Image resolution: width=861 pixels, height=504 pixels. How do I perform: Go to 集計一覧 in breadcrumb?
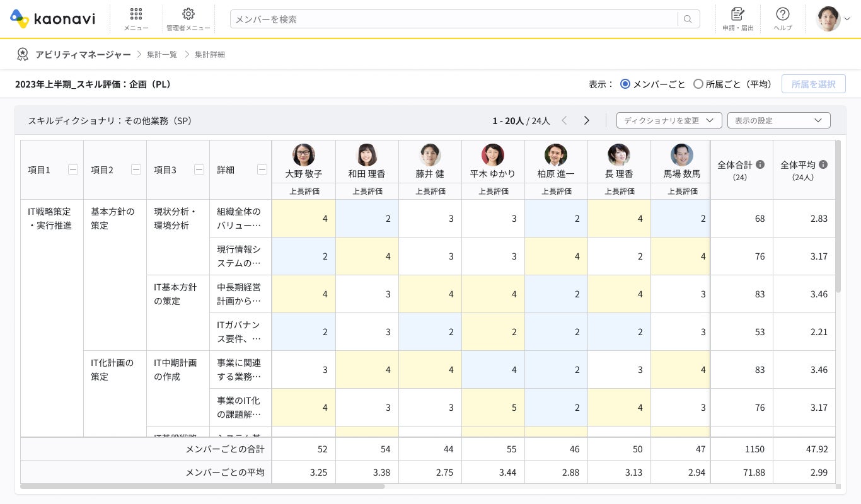pyautogui.click(x=162, y=55)
